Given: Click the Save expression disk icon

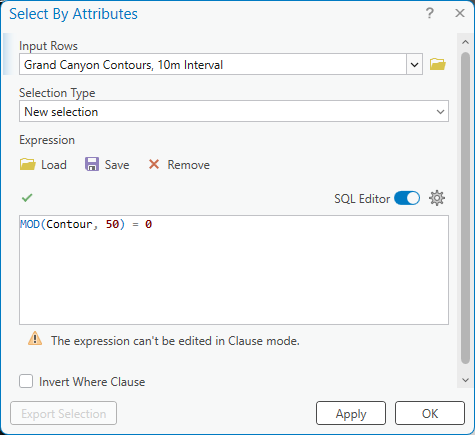Looking at the screenshot, I should click(x=92, y=164).
